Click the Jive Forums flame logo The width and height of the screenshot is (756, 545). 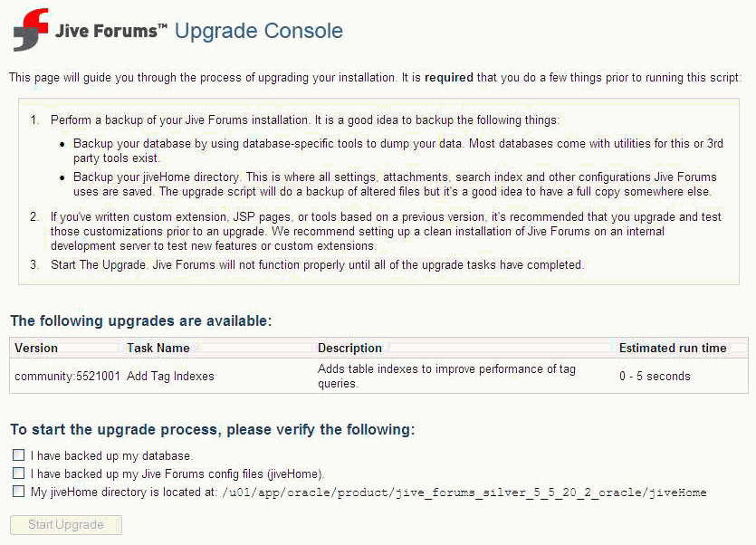[29, 30]
